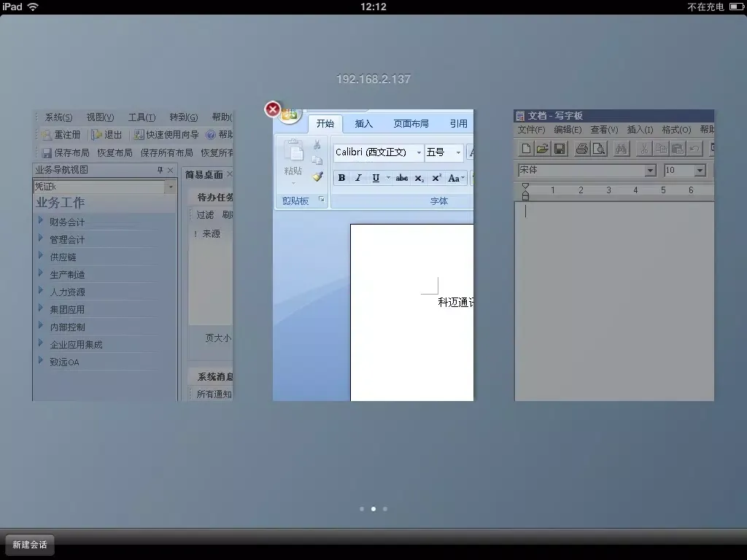Image resolution: width=747 pixels, height=560 pixels.
Task: Open the underline style dropdown arrow
Action: pyautogui.click(x=388, y=178)
